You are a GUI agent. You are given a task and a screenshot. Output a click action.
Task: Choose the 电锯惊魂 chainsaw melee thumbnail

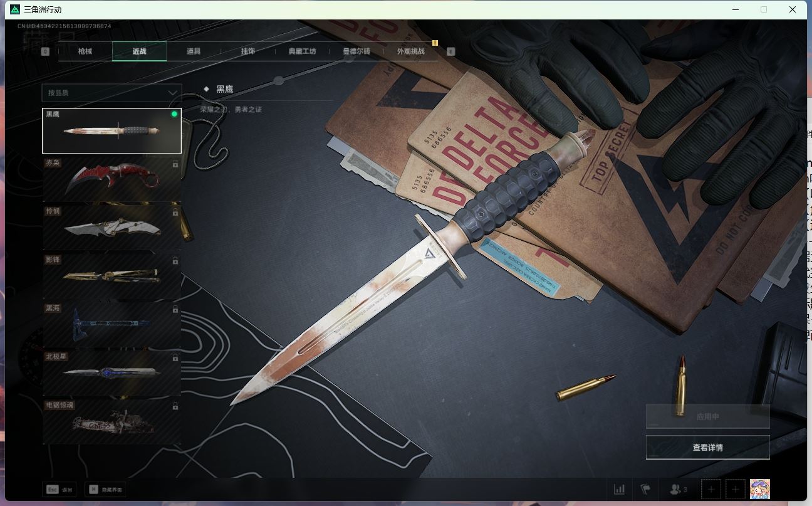coord(112,422)
